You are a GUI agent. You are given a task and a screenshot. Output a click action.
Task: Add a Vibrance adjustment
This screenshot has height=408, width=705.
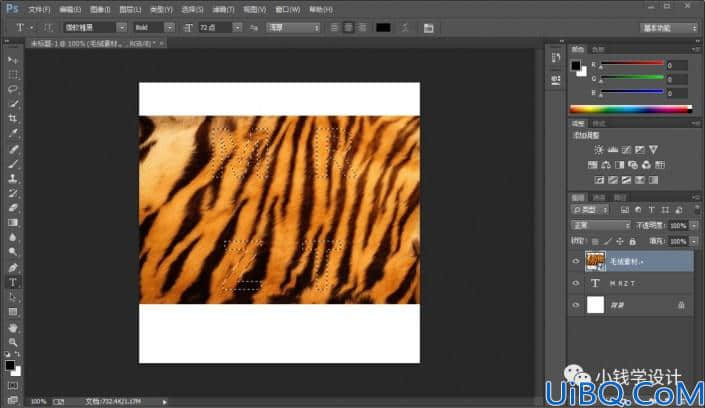tap(653, 150)
